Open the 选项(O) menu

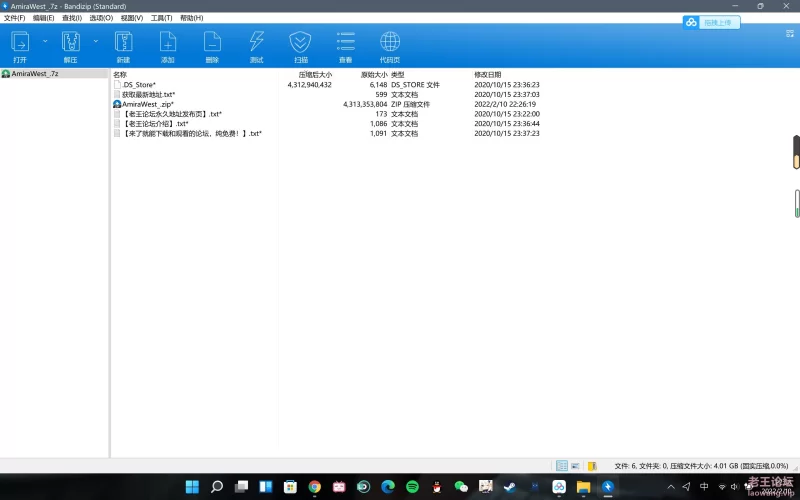(x=101, y=18)
